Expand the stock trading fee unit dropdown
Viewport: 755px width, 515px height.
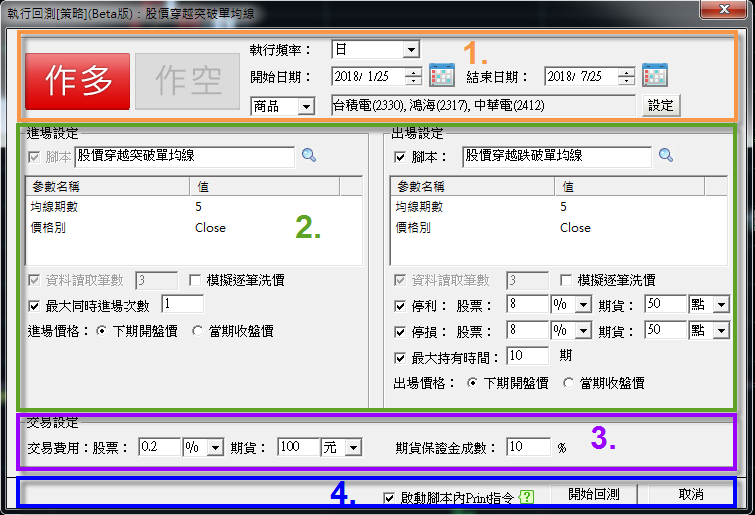point(215,448)
